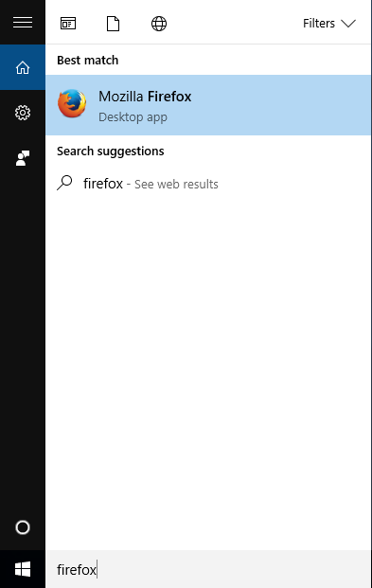Go to the Home section
372x588 pixels.
23,67
